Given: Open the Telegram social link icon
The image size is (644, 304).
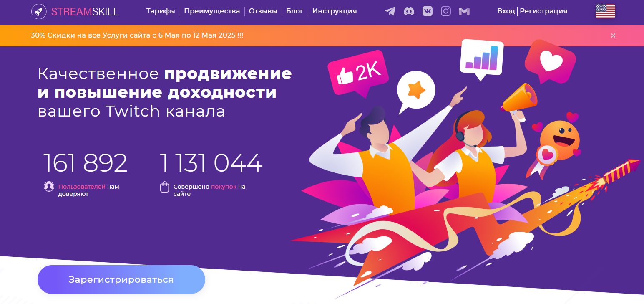Looking at the screenshot, I should [390, 11].
